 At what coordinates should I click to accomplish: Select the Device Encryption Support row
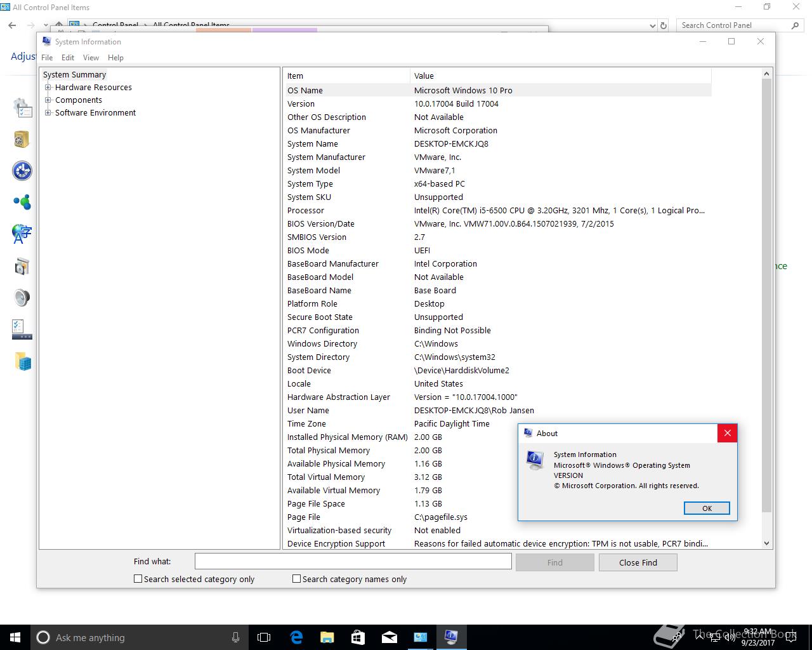497,543
